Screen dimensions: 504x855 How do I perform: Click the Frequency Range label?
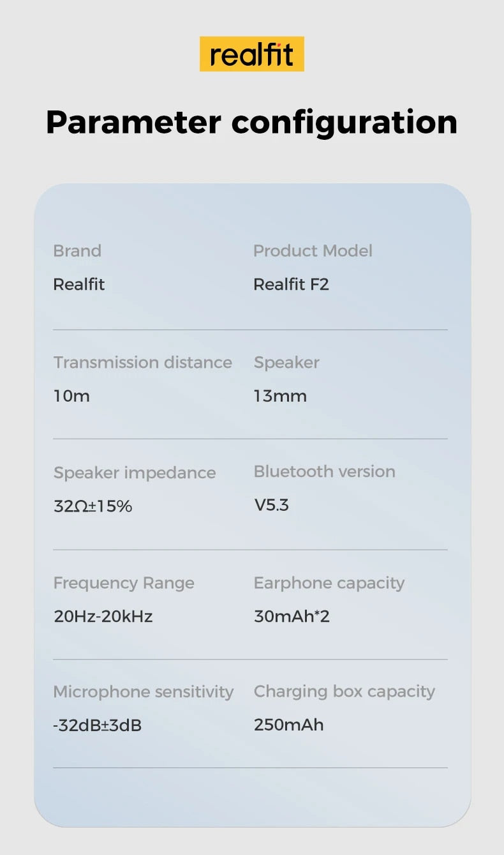pos(124,583)
